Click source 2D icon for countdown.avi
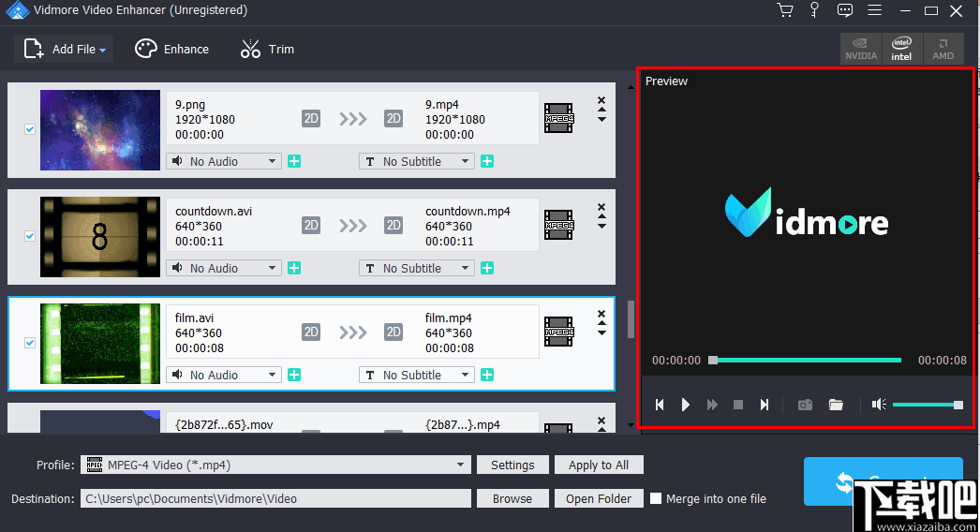The width and height of the screenshot is (980, 532). (x=311, y=226)
